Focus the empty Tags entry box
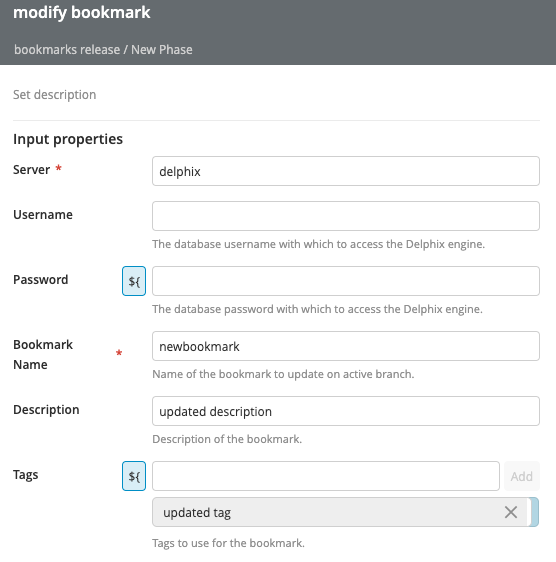 pyautogui.click(x=325, y=476)
